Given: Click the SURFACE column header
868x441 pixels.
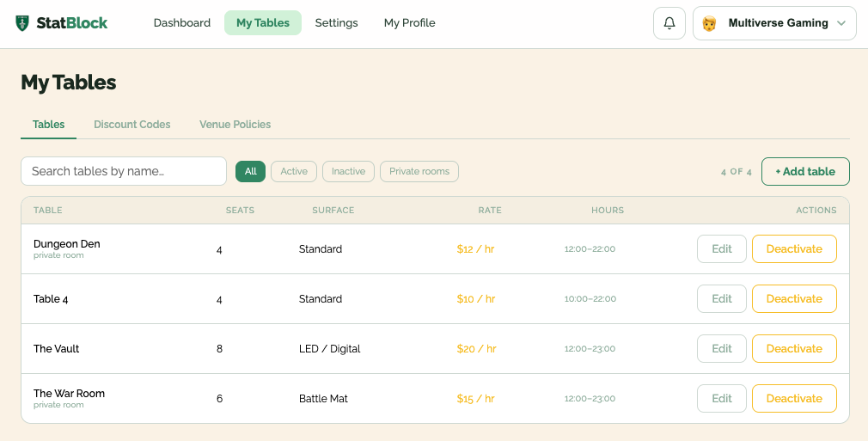Looking at the screenshot, I should (333, 211).
